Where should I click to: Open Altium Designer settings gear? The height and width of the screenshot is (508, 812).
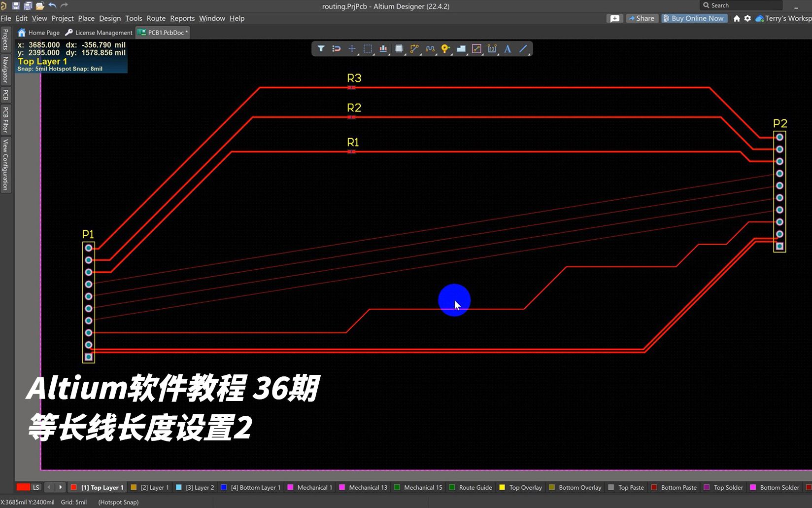747,18
